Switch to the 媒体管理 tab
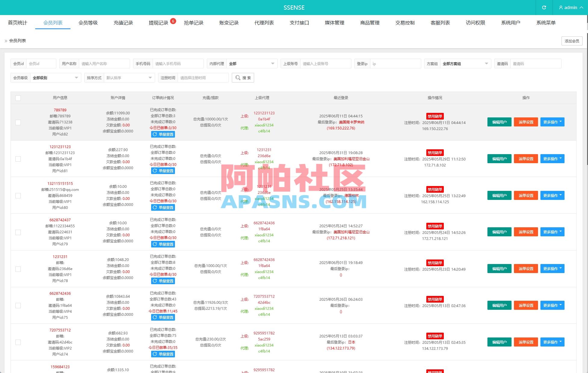 [x=334, y=23]
